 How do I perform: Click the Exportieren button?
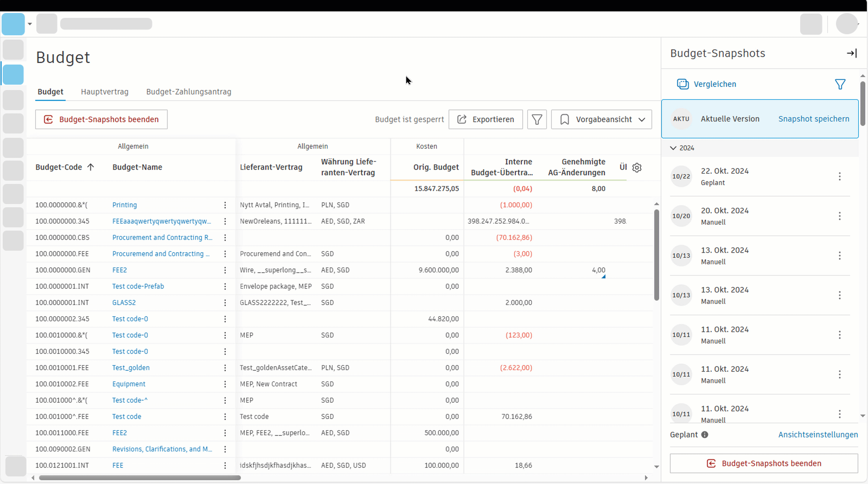pos(486,119)
